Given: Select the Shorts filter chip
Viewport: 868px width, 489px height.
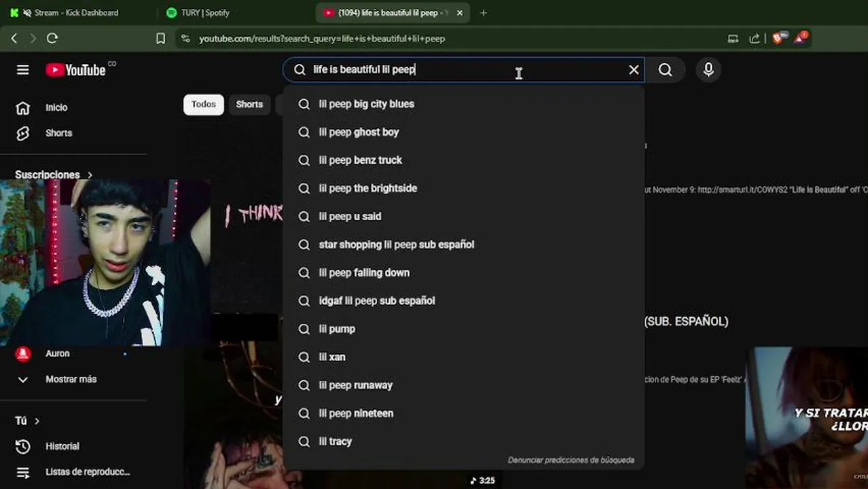Looking at the screenshot, I should (249, 104).
